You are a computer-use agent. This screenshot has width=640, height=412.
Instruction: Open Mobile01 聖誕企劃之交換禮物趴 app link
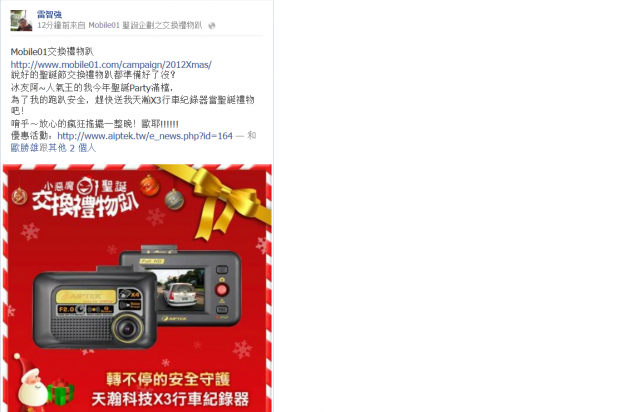point(145,25)
